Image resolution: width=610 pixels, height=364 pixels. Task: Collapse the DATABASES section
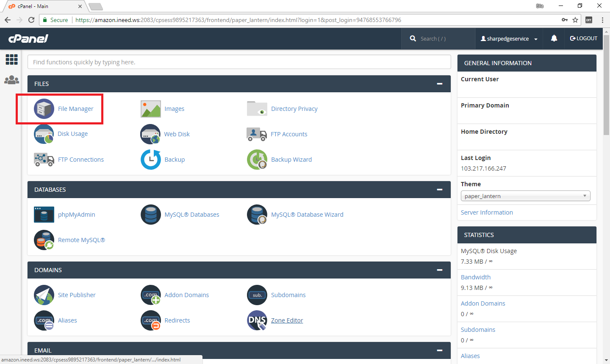pyautogui.click(x=440, y=190)
